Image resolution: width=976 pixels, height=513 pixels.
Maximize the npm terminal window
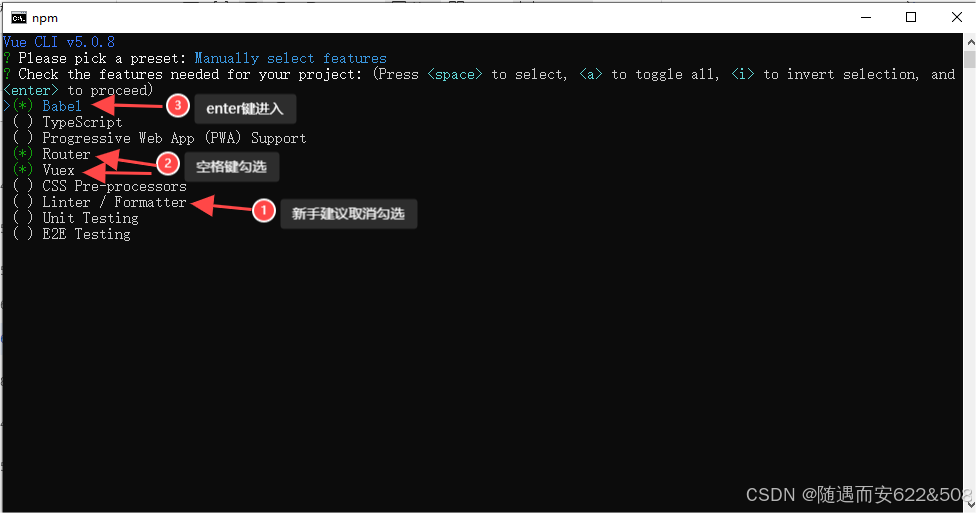[911, 17]
